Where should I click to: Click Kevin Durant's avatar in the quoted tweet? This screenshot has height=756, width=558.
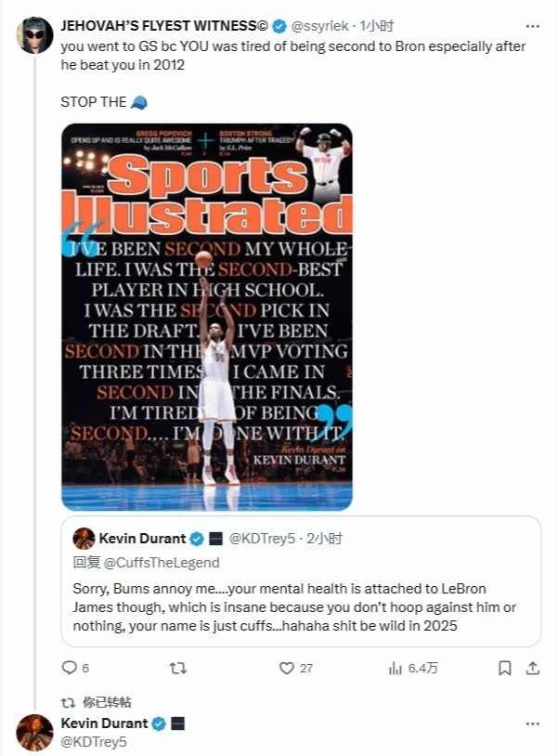tap(84, 539)
